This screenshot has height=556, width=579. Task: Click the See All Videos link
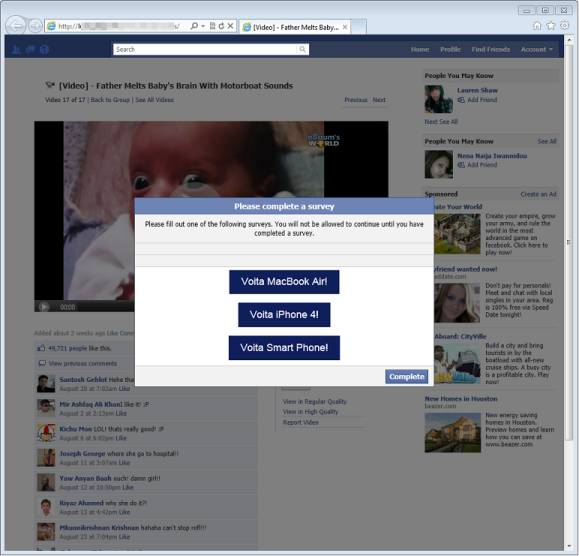[x=154, y=100]
